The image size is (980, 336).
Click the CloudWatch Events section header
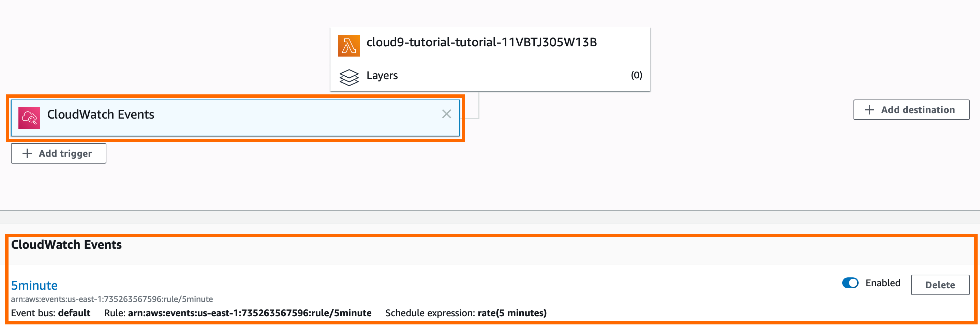click(x=66, y=244)
